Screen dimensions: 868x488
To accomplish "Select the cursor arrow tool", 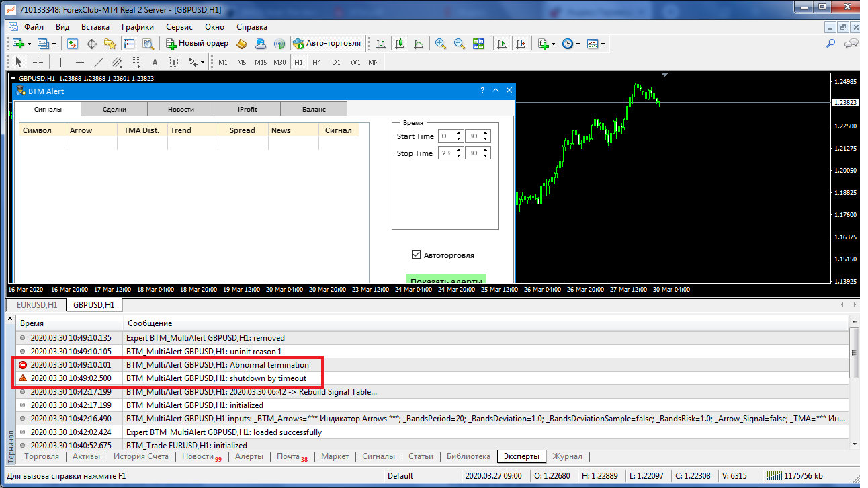I will tap(19, 62).
